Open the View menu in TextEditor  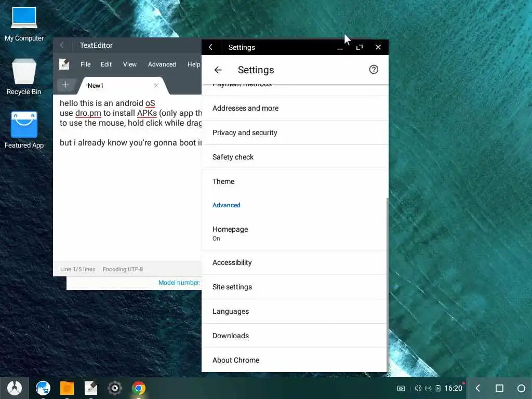129,64
